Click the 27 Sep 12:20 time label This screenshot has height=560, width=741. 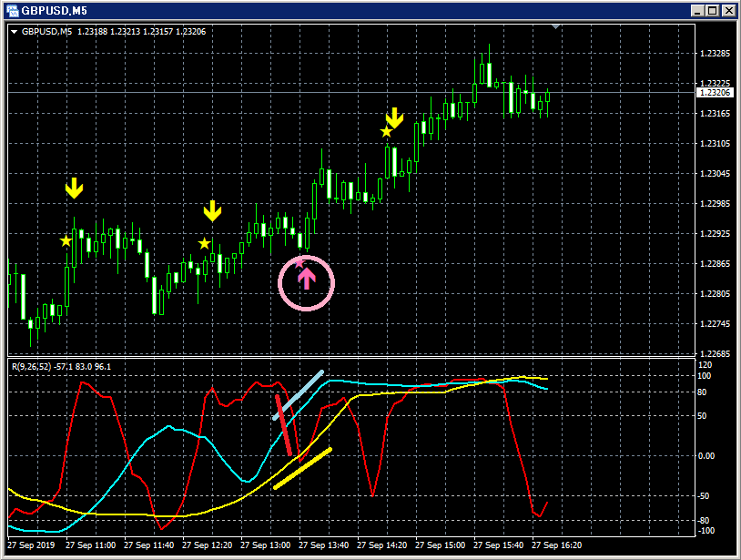pyautogui.click(x=207, y=545)
